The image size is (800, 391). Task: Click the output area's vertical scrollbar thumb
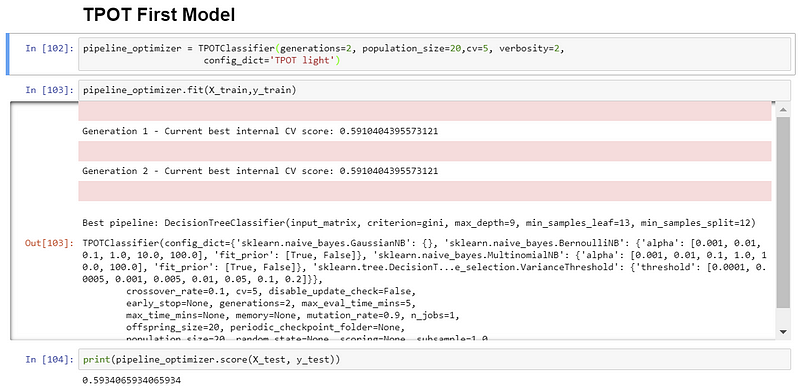pyautogui.click(x=783, y=211)
